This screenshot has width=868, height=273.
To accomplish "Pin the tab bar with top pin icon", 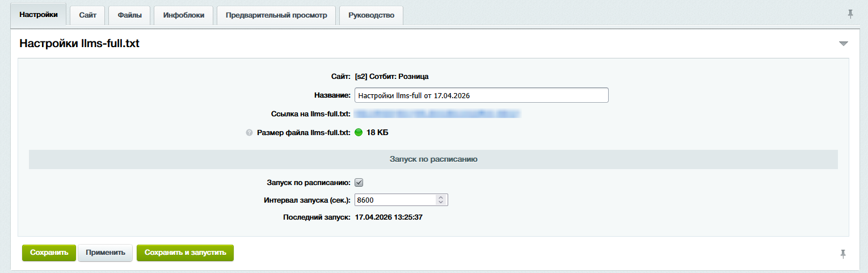I will coord(850,14).
